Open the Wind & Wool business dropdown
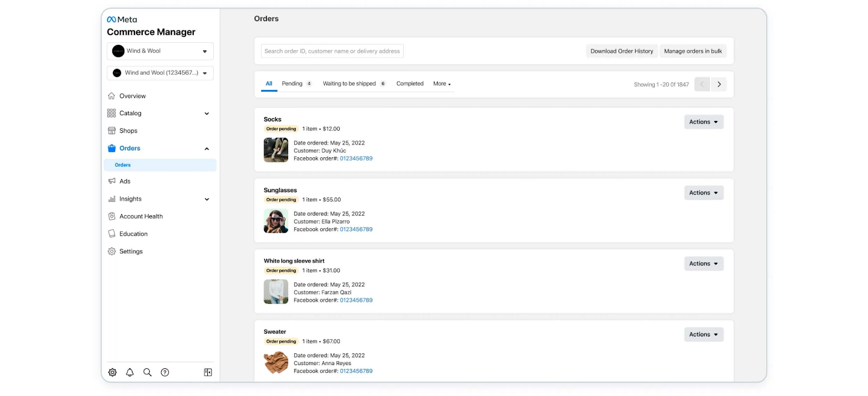Screen dimensions: 868x396 160,51
